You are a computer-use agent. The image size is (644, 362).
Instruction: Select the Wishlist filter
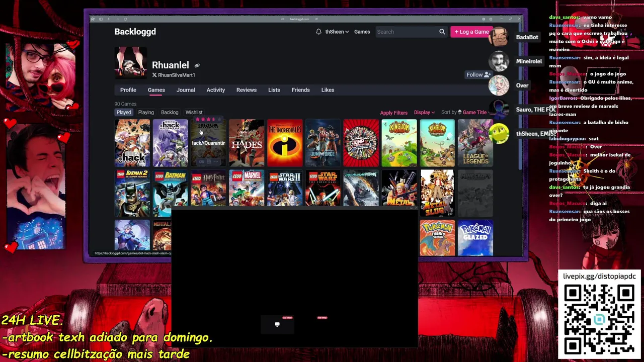click(x=194, y=113)
